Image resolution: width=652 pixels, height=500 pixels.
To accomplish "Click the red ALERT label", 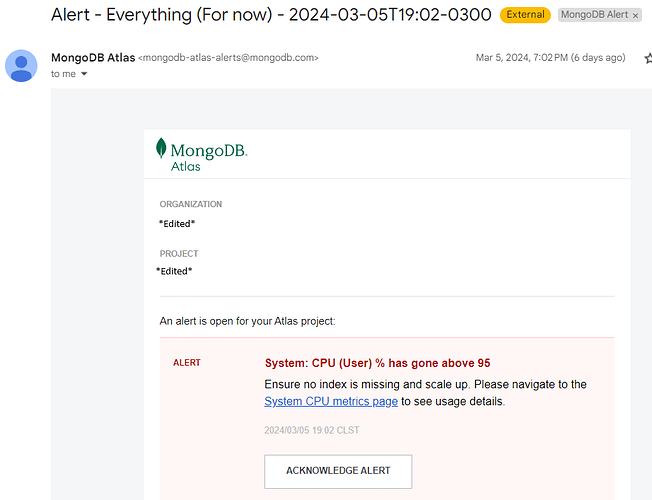I will point(187,363).
